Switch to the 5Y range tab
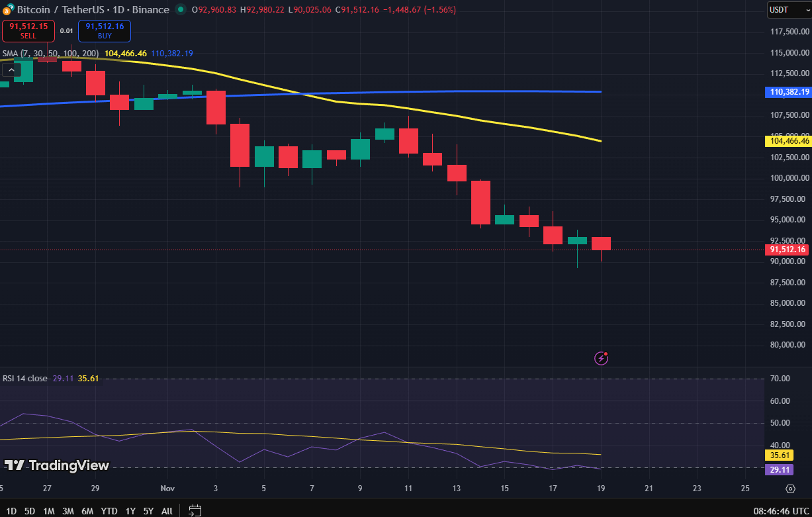 pos(148,511)
